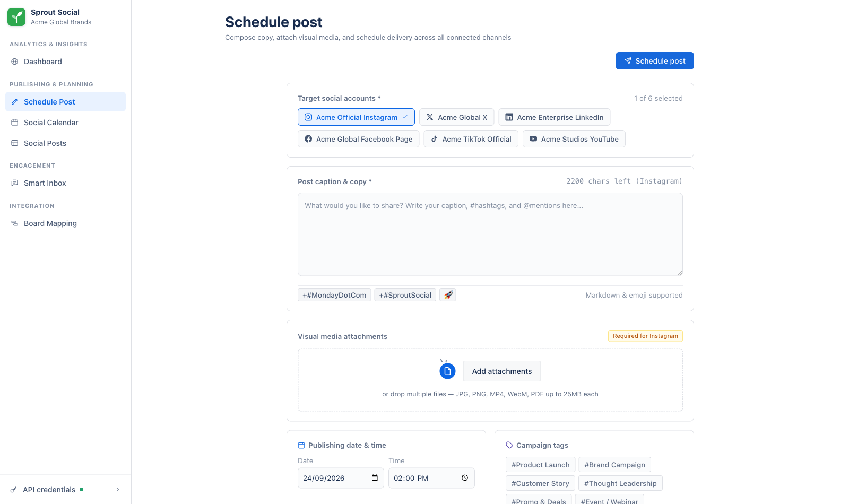The width and height of the screenshot is (849, 504).
Task: Click the Dashboard globe icon
Action: (x=15, y=62)
